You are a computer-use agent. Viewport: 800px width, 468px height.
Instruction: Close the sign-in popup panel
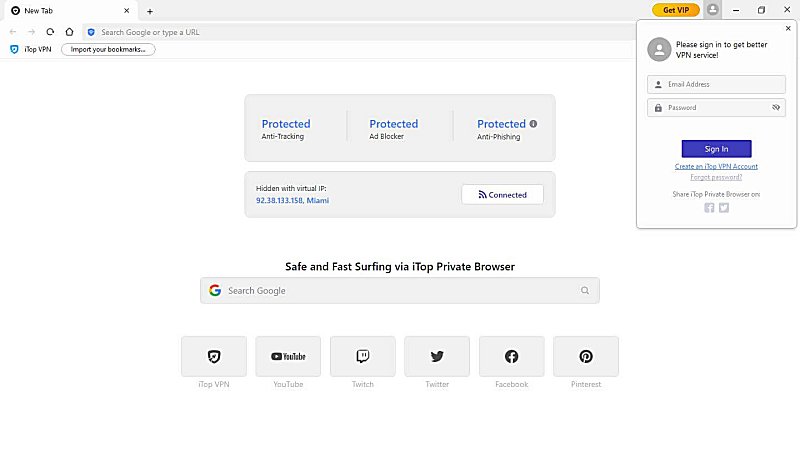[x=788, y=28]
